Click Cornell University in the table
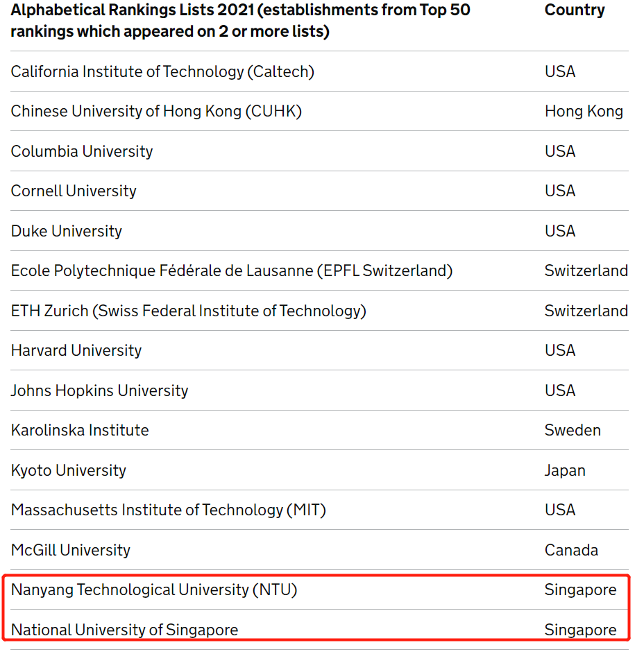The image size is (644, 654). coord(74,191)
